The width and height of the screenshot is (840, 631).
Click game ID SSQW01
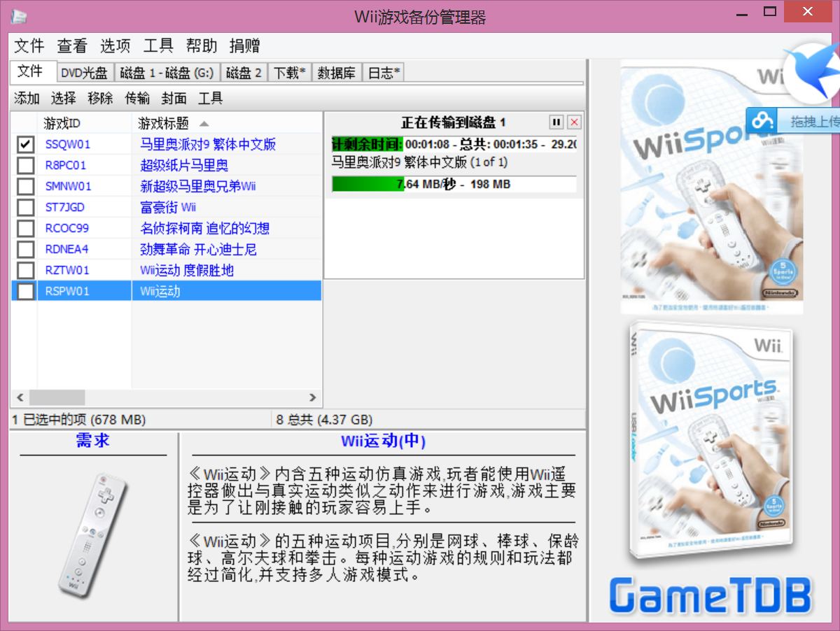(68, 144)
